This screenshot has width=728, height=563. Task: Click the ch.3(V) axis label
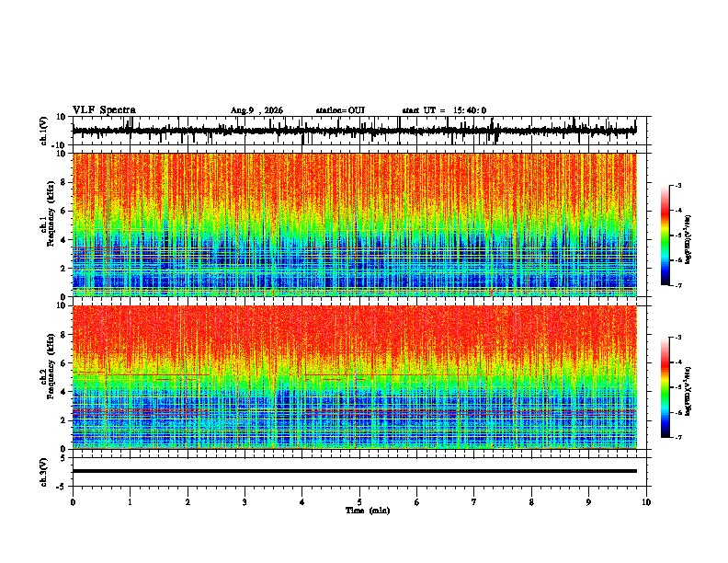[44, 472]
